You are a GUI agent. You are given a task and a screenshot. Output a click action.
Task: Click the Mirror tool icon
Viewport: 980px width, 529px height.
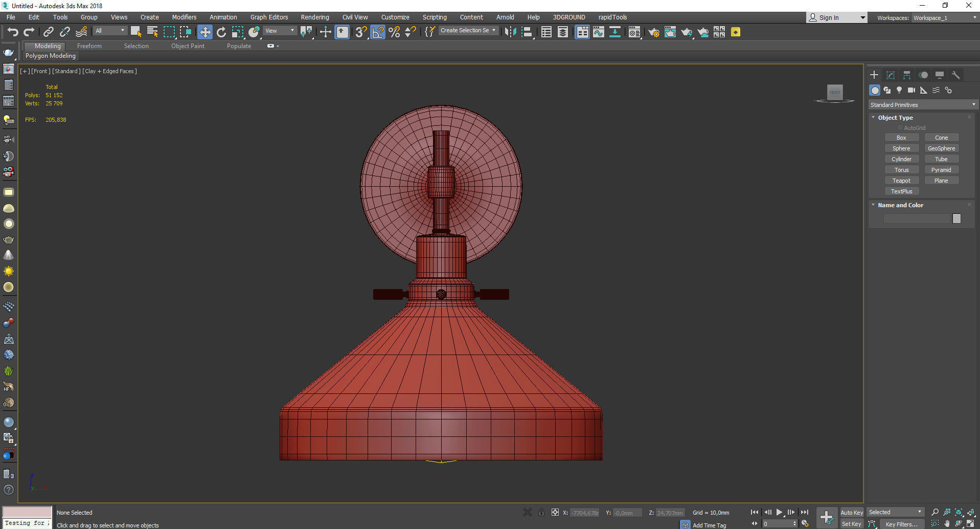coord(510,32)
